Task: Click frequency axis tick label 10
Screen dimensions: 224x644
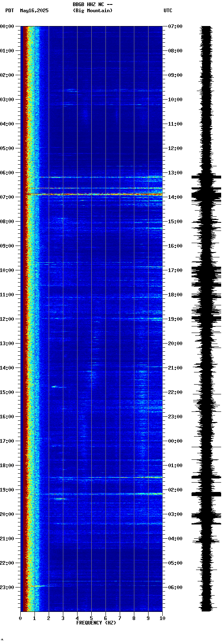Action: (162, 618)
